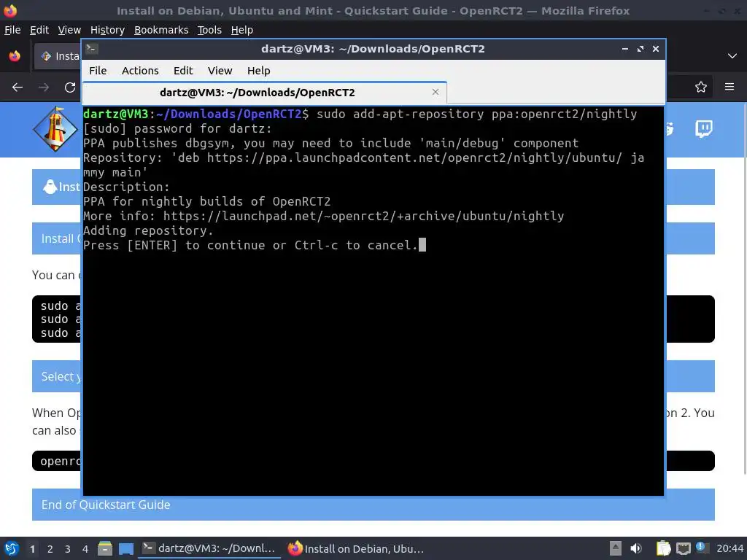
Task: Focus the terminal output area
Action: 373,301
